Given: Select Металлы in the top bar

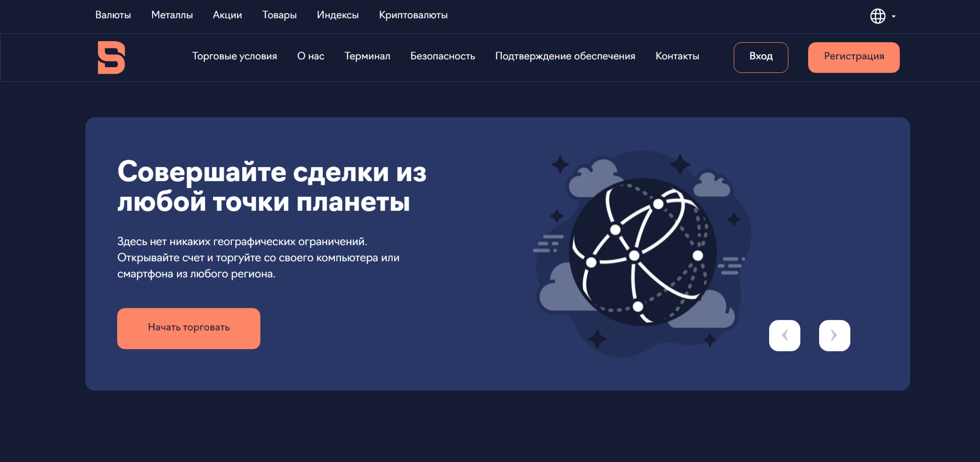Looking at the screenshot, I should coord(172,15).
